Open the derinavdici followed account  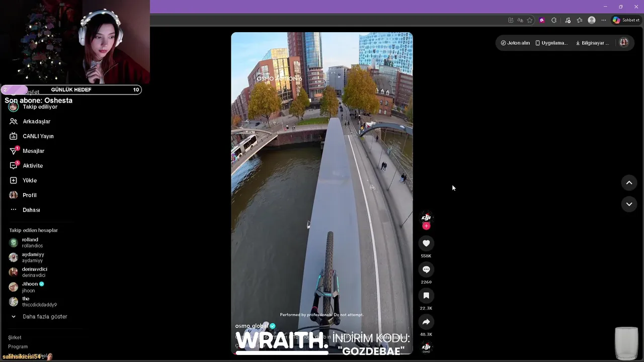tap(28, 272)
